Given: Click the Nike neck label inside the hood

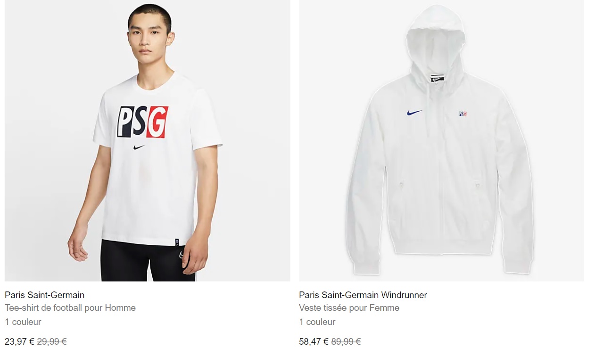Looking at the screenshot, I should pos(437,79).
